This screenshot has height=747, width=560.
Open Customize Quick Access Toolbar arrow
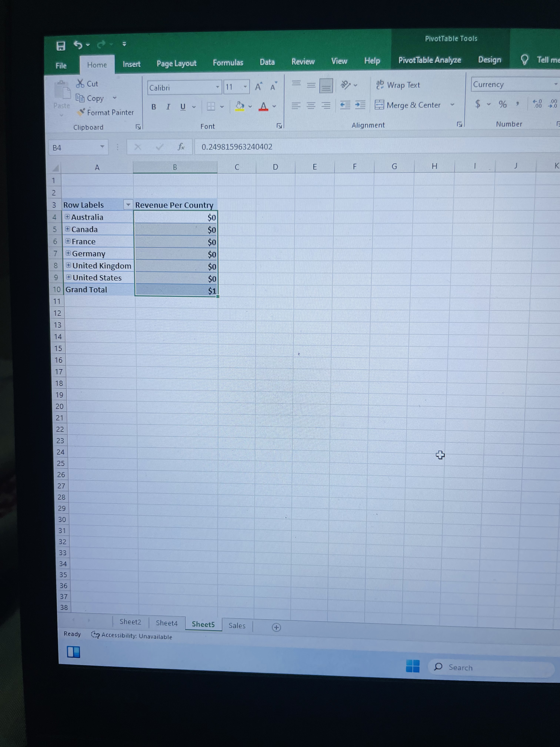124,44
